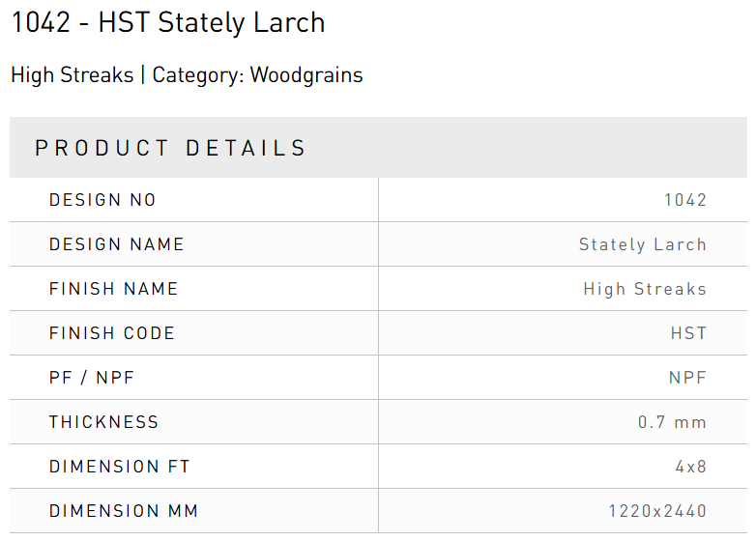Click the 1042 value in the table

click(685, 201)
